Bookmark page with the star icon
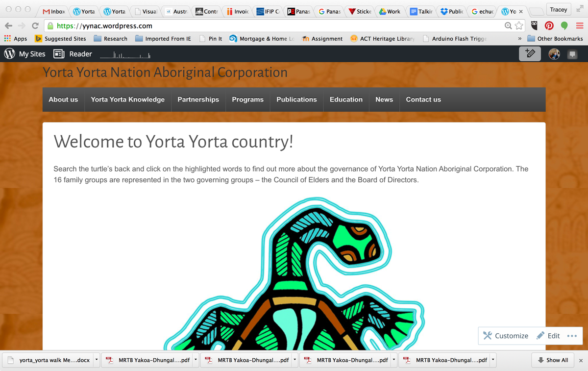 coord(519,26)
